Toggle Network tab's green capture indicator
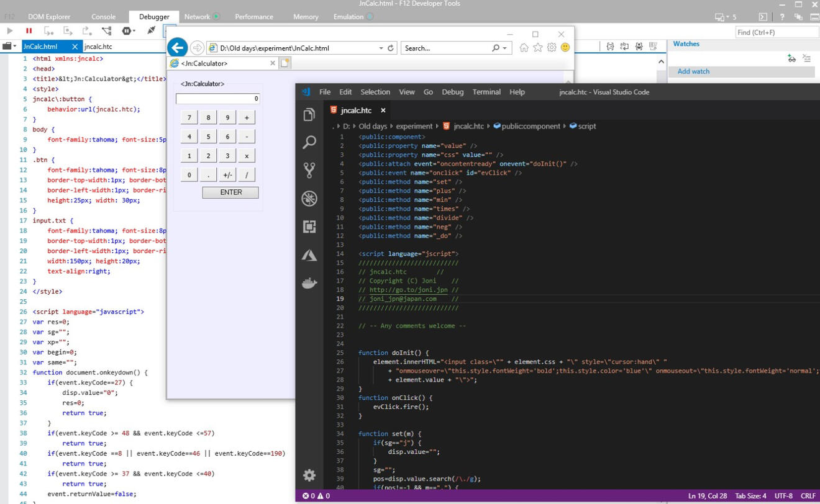This screenshot has height=504, width=820. pyautogui.click(x=217, y=17)
